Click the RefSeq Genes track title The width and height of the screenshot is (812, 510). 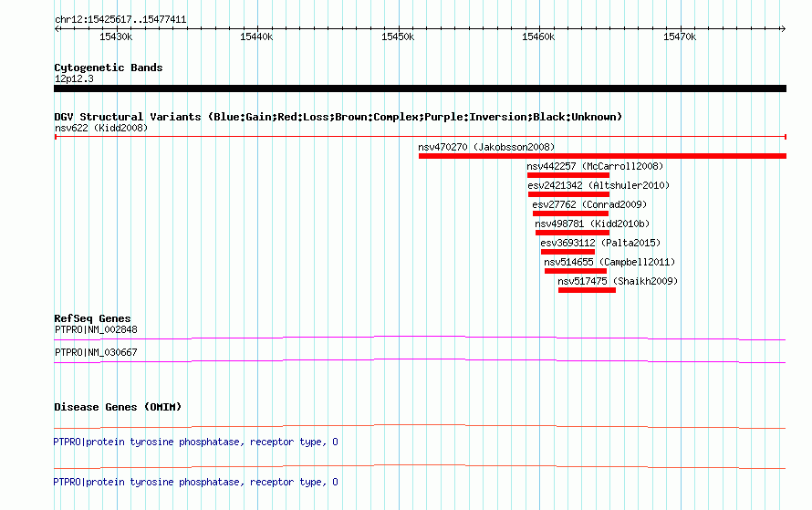tap(92, 318)
